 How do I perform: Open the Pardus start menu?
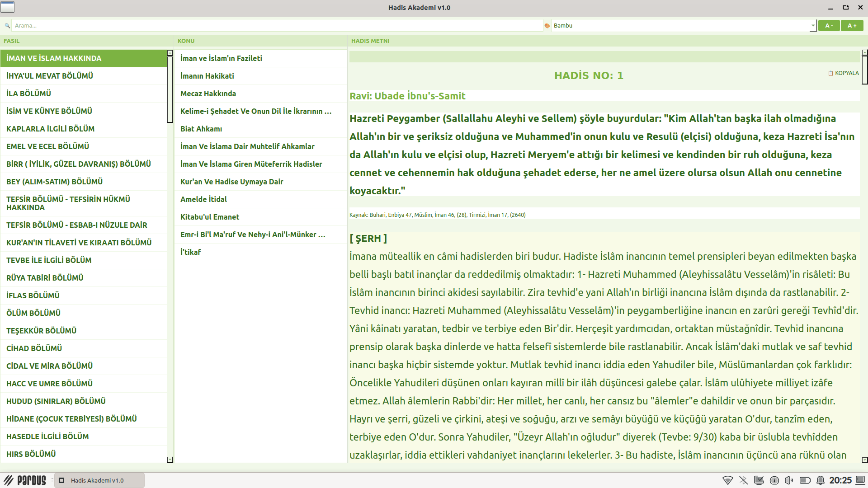(25, 480)
